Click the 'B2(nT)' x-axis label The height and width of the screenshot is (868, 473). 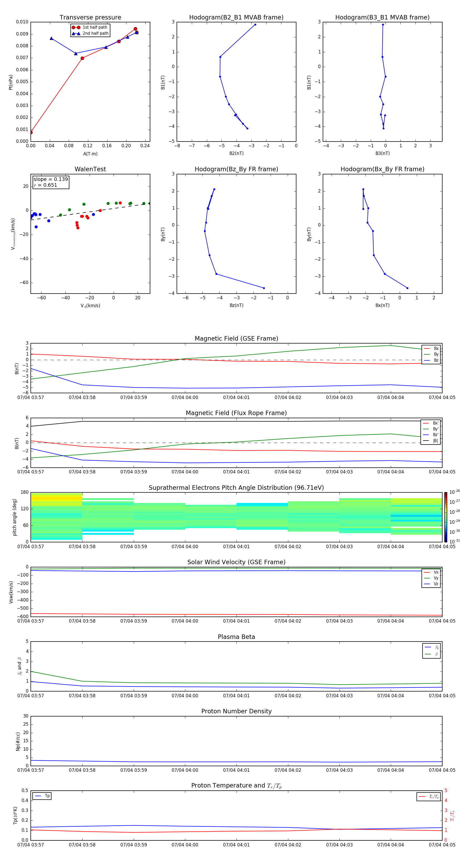[x=236, y=153]
